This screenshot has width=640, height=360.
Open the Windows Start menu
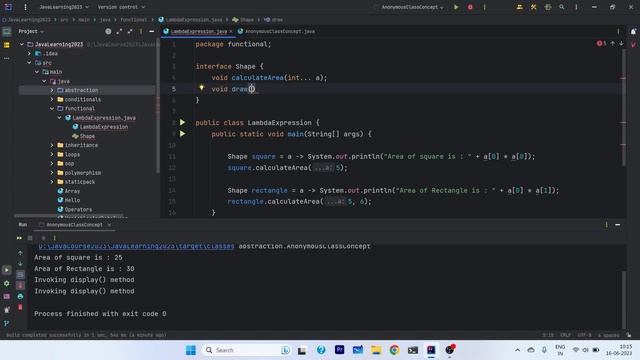(191, 350)
